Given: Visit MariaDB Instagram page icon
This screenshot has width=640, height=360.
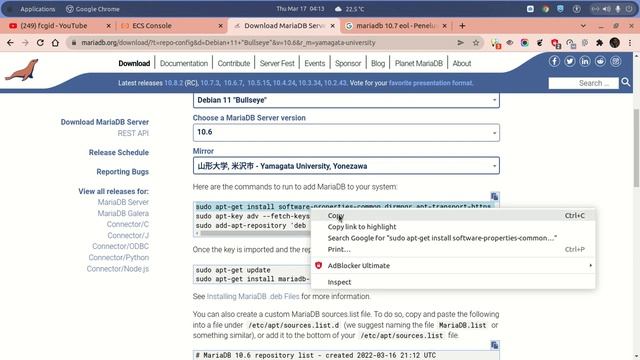Looking at the screenshot, I should [x=616, y=61].
